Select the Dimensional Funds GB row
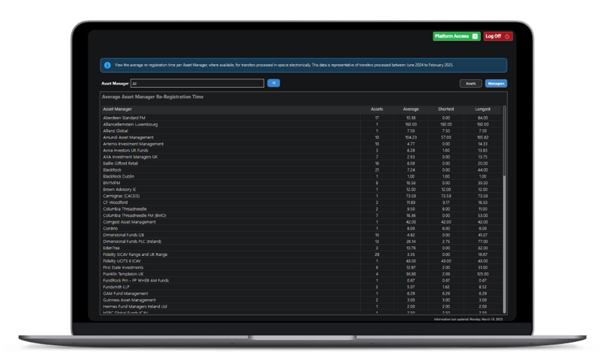 (x=302, y=235)
